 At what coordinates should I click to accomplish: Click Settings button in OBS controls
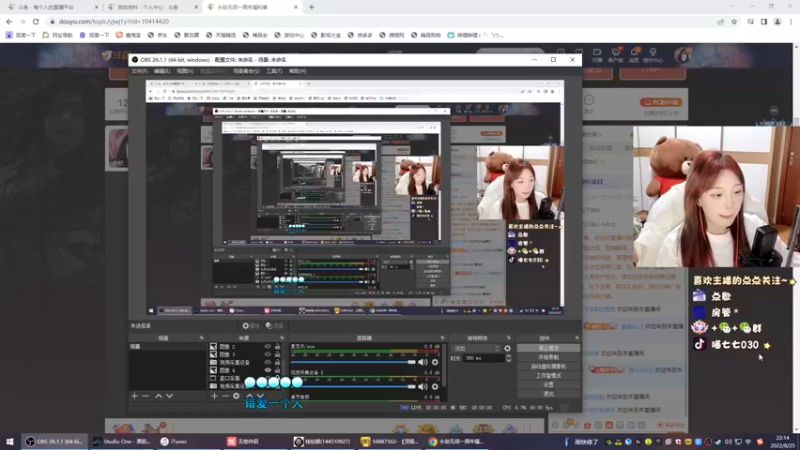(x=548, y=385)
